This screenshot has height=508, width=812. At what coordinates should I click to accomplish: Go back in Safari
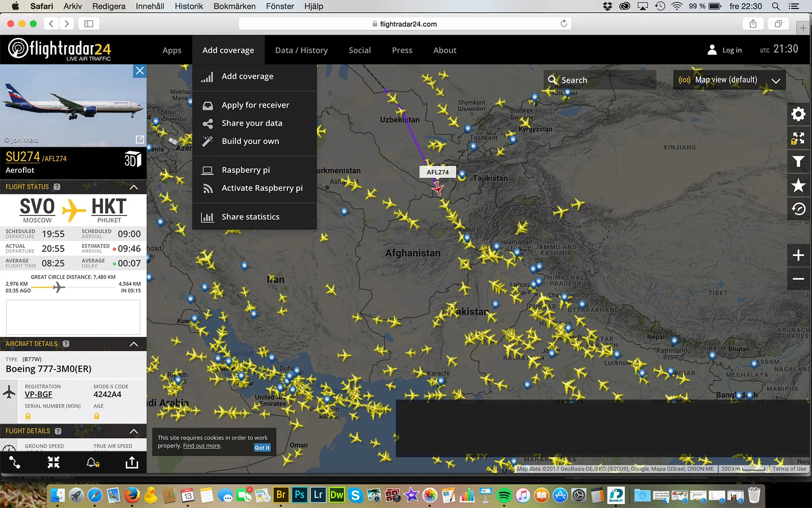tap(51, 24)
